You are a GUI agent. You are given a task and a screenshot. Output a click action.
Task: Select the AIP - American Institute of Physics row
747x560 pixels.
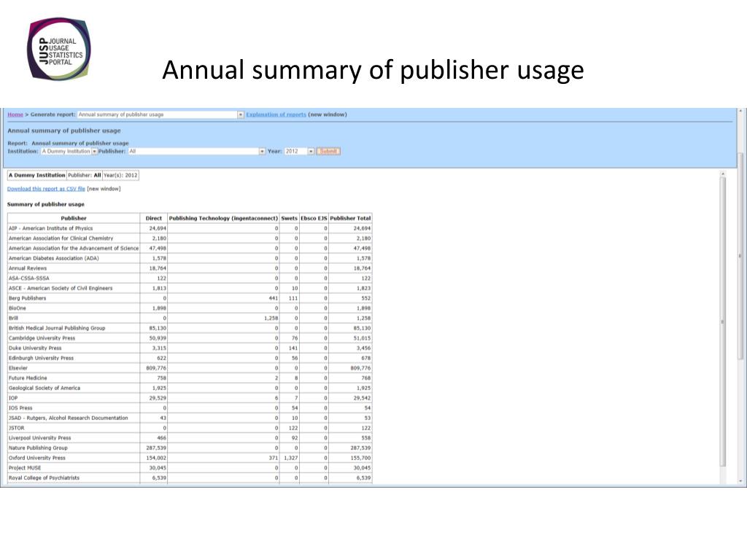click(190, 228)
